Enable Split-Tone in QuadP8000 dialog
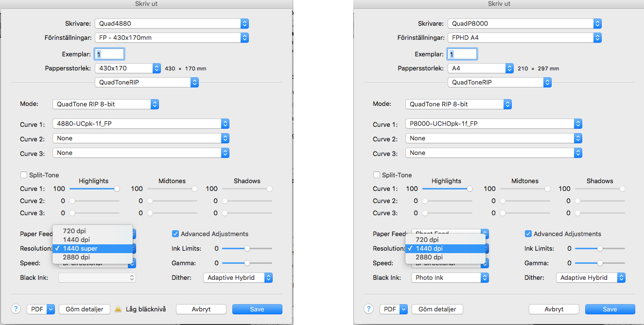The height and width of the screenshot is (325, 644). pos(376,175)
